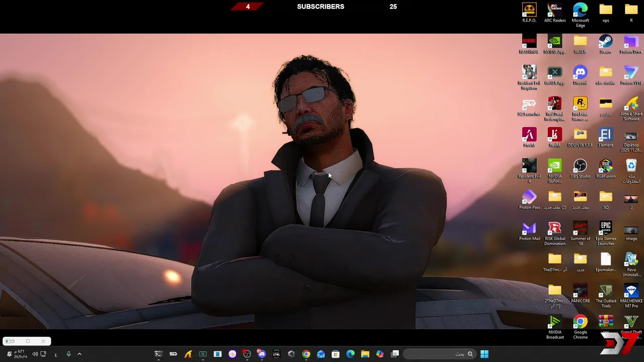The height and width of the screenshot is (362, 644).
Task: Open Attack Shark Software
Action: (x=631, y=109)
